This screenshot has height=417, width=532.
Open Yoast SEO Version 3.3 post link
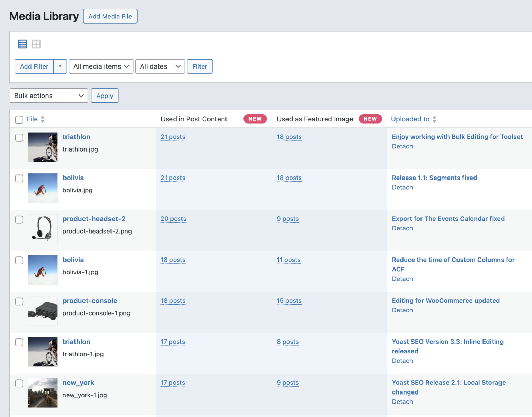(447, 346)
